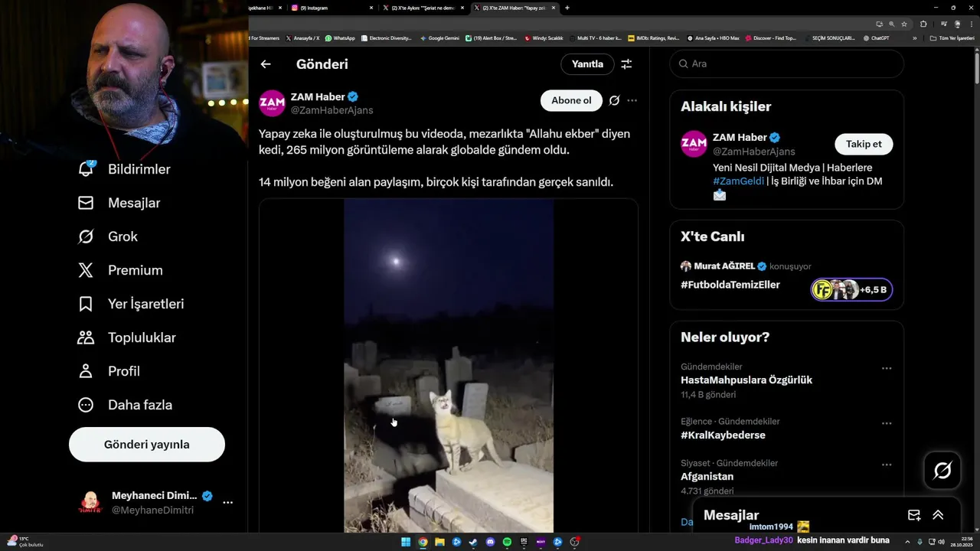Click the taskbar volume icon
This screenshot has height=551, width=980.
[x=941, y=542]
